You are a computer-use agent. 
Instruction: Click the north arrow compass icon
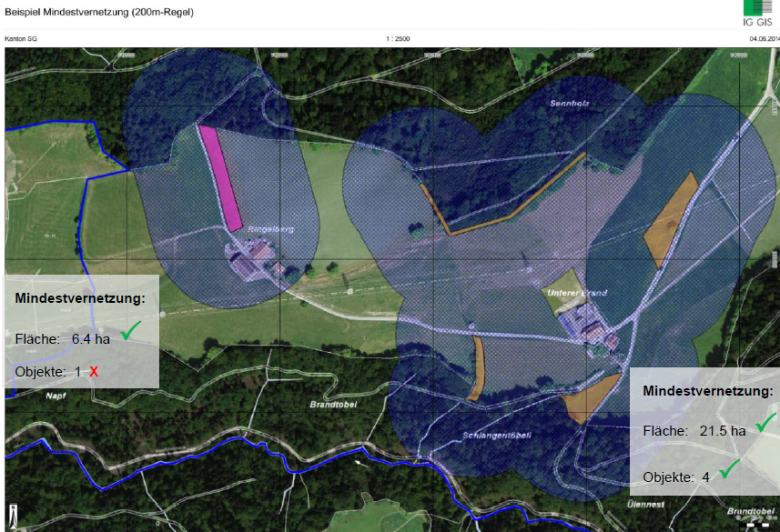pyautogui.click(x=14, y=515)
